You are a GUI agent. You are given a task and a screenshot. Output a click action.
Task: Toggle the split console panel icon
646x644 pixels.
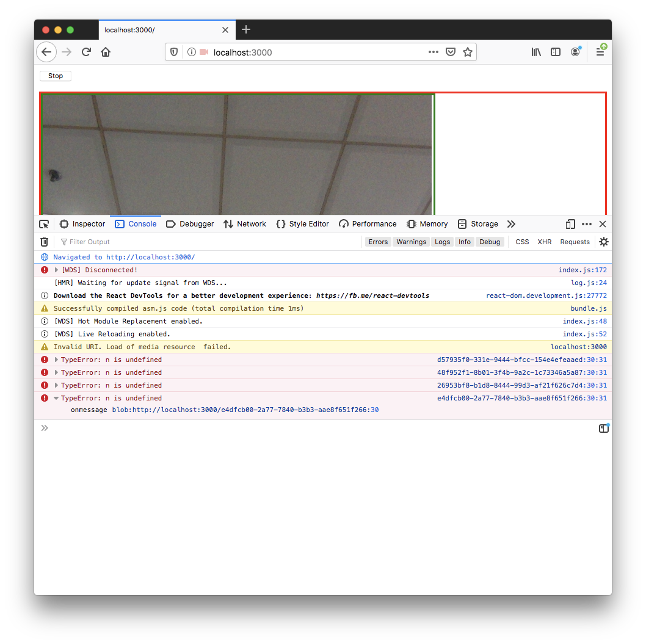pos(604,428)
